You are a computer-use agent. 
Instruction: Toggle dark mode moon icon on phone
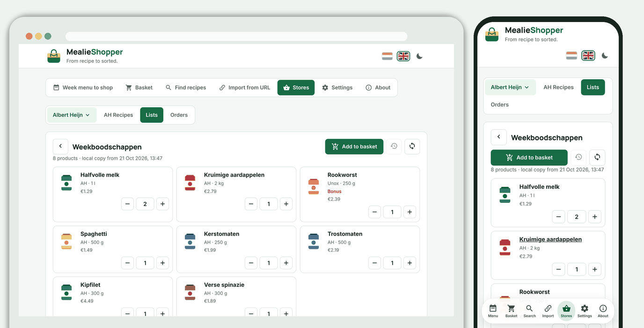(x=605, y=56)
